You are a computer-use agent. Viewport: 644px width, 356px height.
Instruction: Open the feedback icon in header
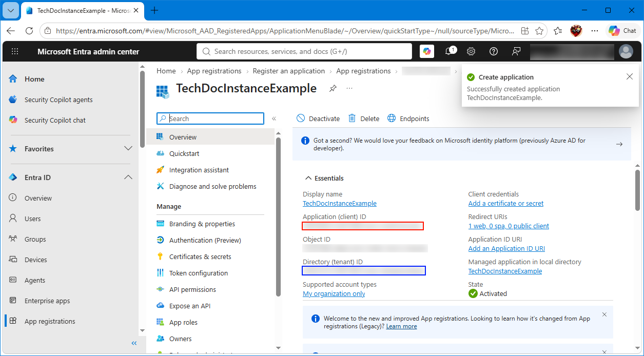[x=516, y=51]
